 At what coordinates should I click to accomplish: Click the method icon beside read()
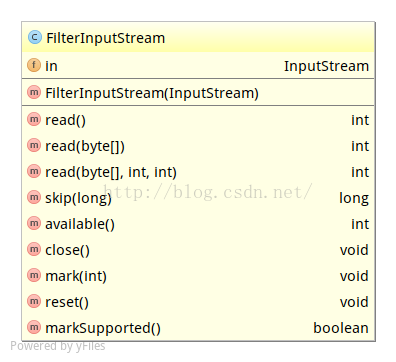[x=34, y=119]
